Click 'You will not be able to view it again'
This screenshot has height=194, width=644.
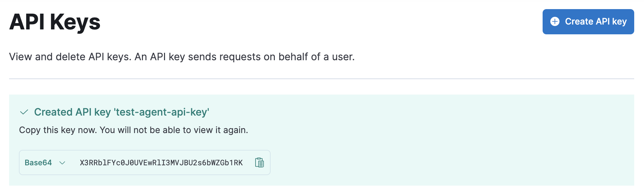pos(174,130)
